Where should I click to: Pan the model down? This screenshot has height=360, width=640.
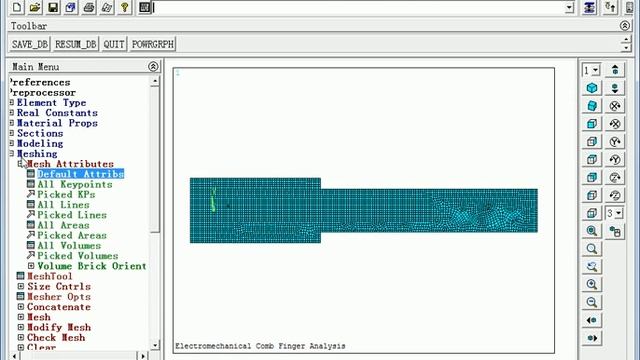(615, 88)
